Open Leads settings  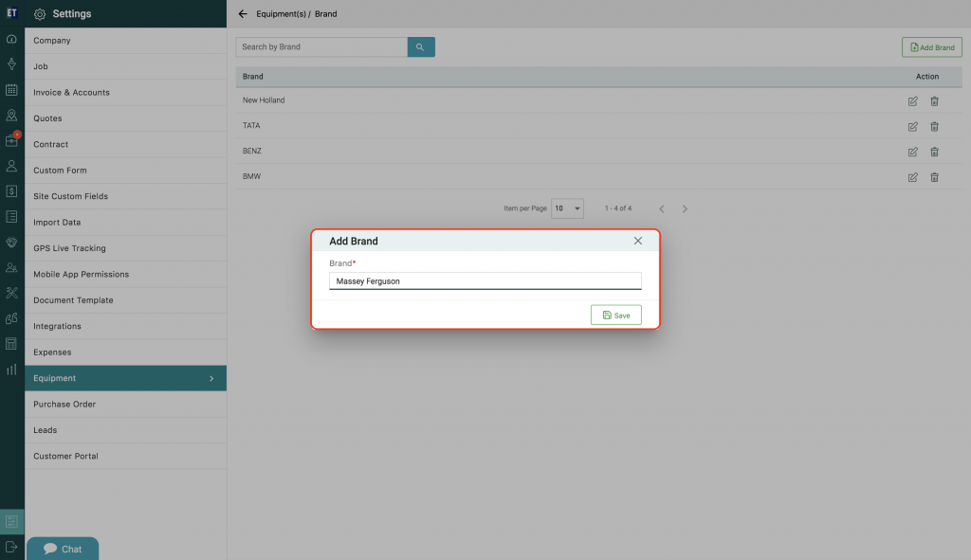click(x=126, y=430)
